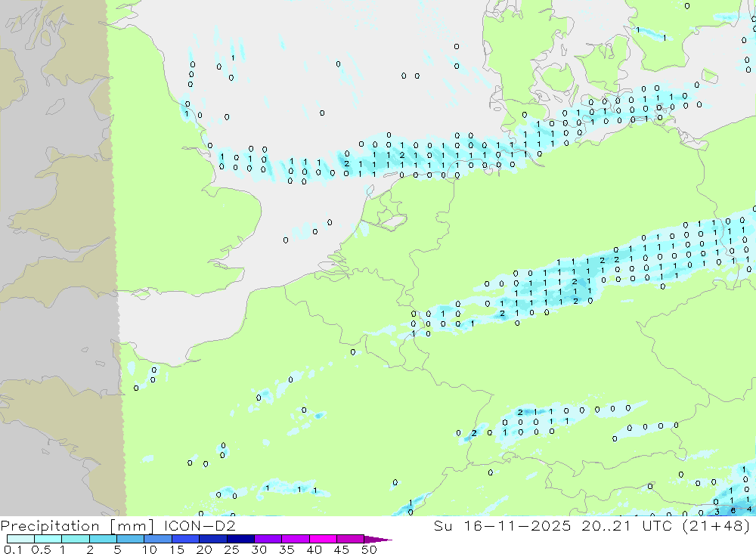
Task: Select the 15–20 mm legend color swatch
Action: (x=186, y=539)
